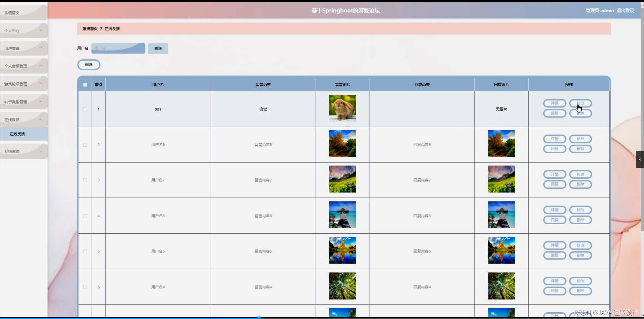This screenshot has width=644, height=319.
Task: Open the 留言图片 thumbnail in 用户名5 row
Action: point(342,250)
